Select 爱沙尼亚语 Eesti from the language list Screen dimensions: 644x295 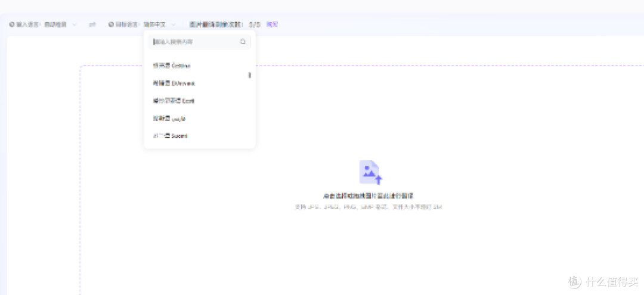point(200,101)
